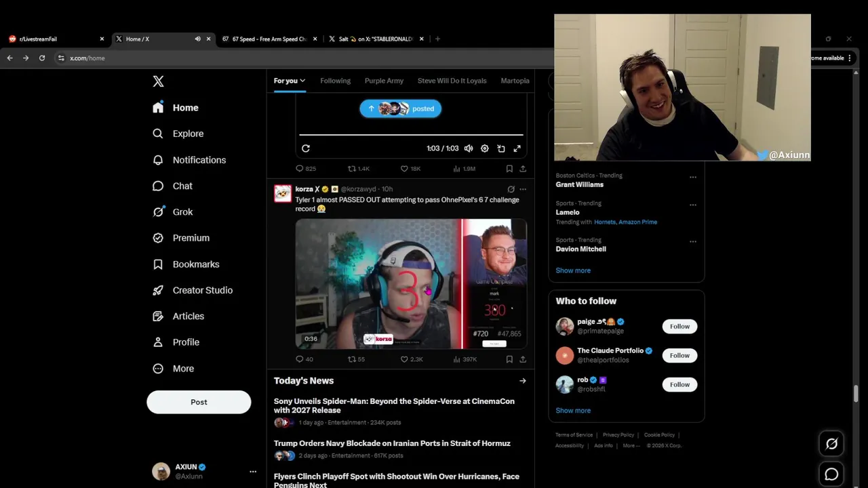Viewport: 868px width, 488px height.
Task: Open Today's News arrow
Action: click(522, 381)
